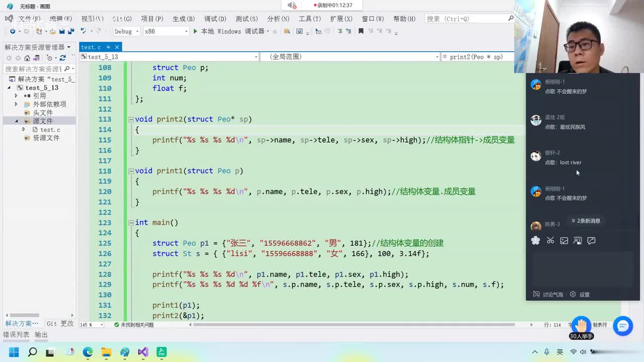The height and width of the screenshot is (362, 644).
Task: Open the 扩展(X) extensions menu
Action: (341, 19)
